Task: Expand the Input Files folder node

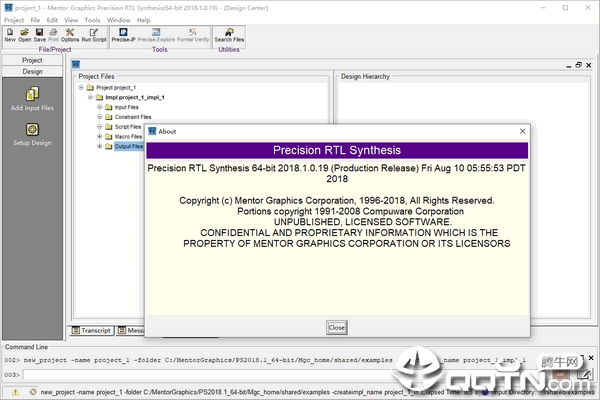Action: coord(99,107)
